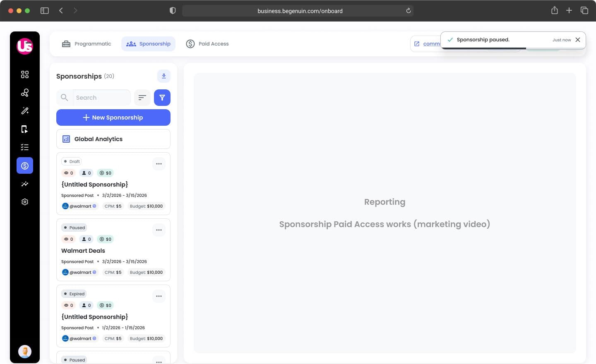Viewport: 596px width, 364px height.
Task: Open more options on Draft sponsorship card
Action: click(x=159, y=164)
